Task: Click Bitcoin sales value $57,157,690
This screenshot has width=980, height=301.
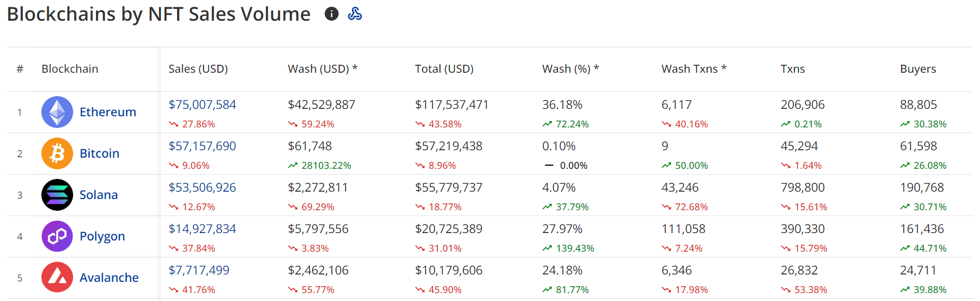Action: coord(202,146)
